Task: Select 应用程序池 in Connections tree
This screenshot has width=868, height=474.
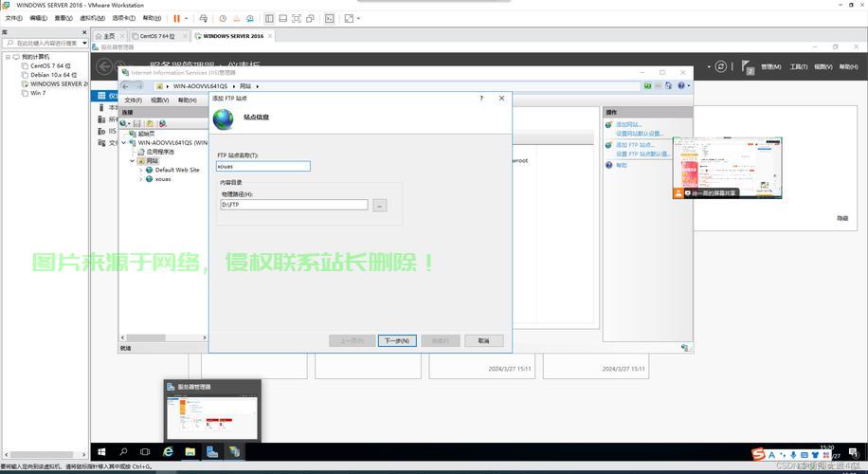Action: 160,152
